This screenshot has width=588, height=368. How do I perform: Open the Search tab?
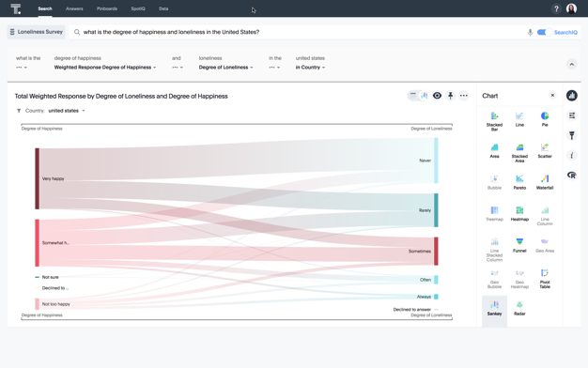(45, 8)
